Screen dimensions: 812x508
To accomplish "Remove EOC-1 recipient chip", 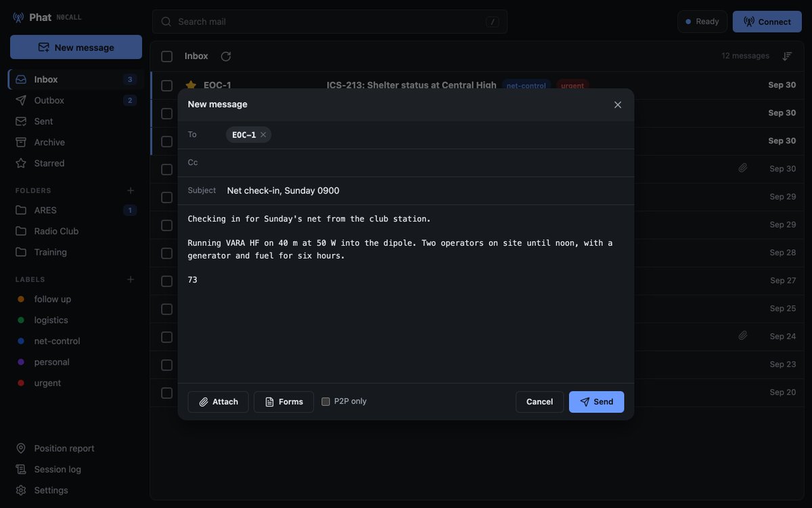I will point(263,135).
